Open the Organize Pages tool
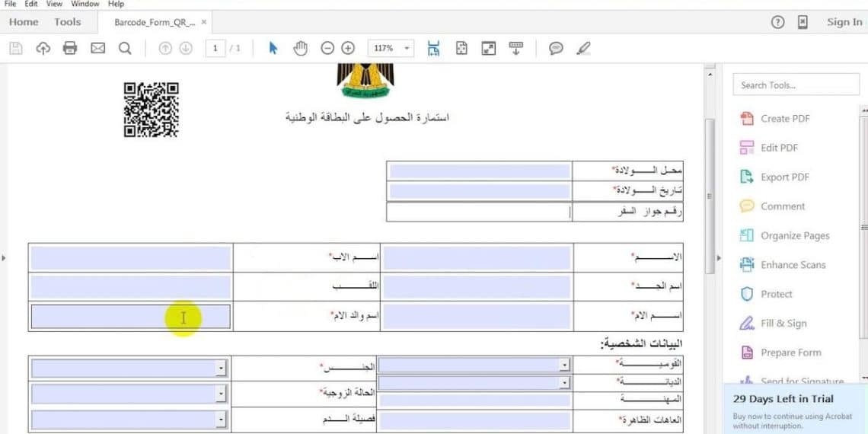868x434 pixels. point(785,236)
